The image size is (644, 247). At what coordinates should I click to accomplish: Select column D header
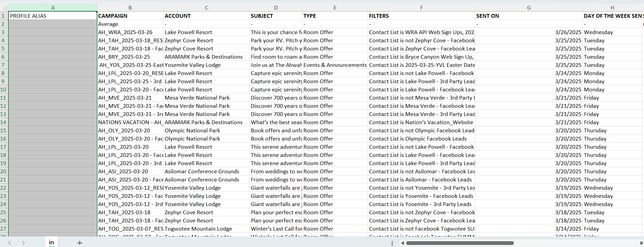coord(276,8)
